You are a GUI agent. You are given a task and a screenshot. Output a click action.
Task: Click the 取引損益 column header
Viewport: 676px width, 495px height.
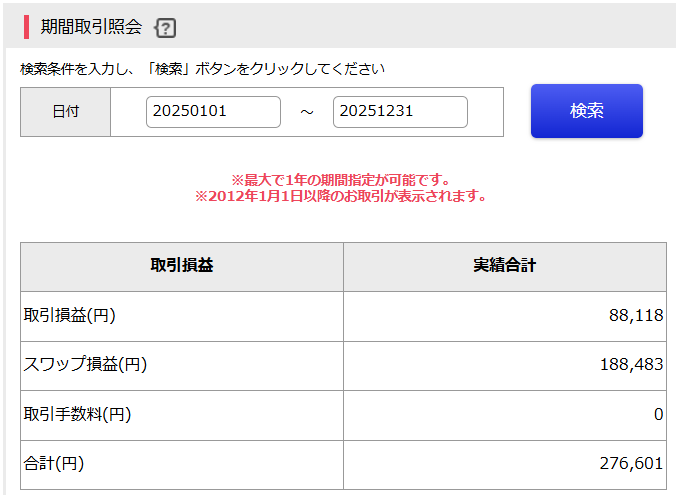[182, 266]
